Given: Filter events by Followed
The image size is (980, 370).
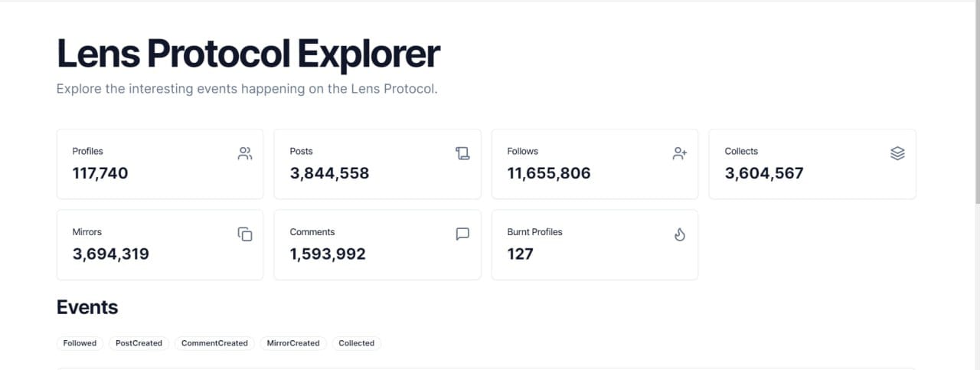Looking at the screenshot, I should click(80, 343).
